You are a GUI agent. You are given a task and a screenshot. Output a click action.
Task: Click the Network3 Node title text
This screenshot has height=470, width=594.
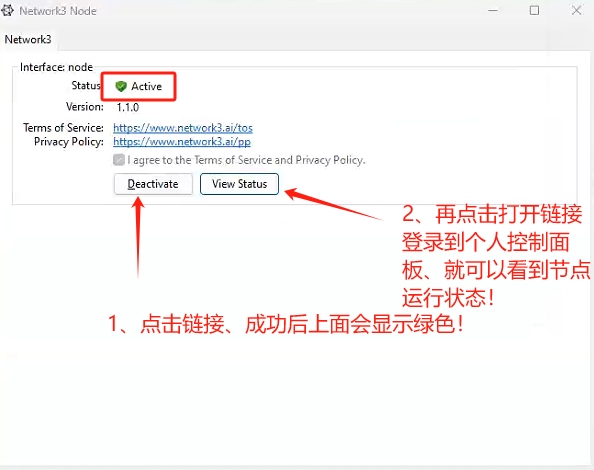[x=58, y=11]
